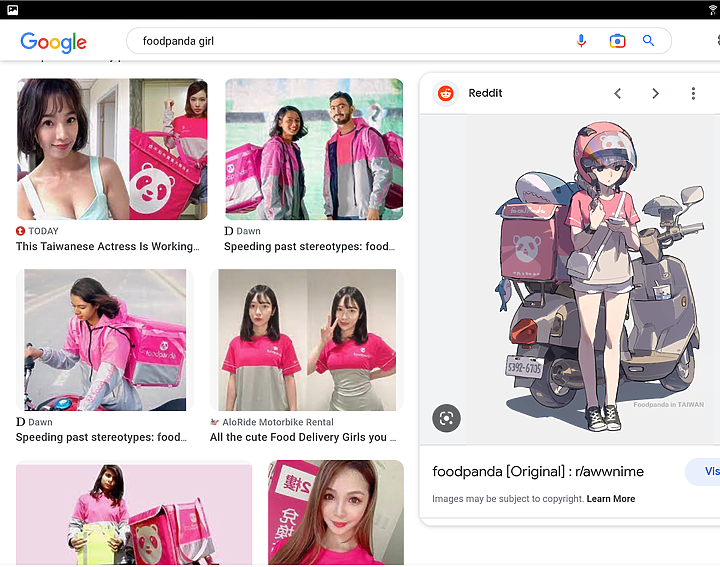The image size is (720, 567).
Task: Click the Learn More copyright link
Action: [x=611, y=499]
